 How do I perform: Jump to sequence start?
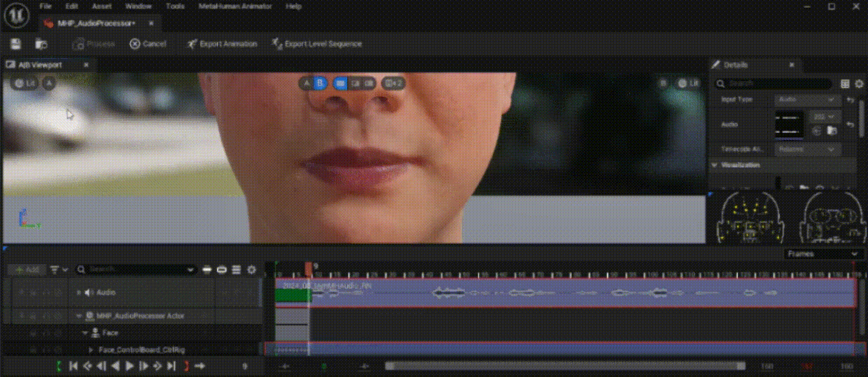[x=73, y=365]
